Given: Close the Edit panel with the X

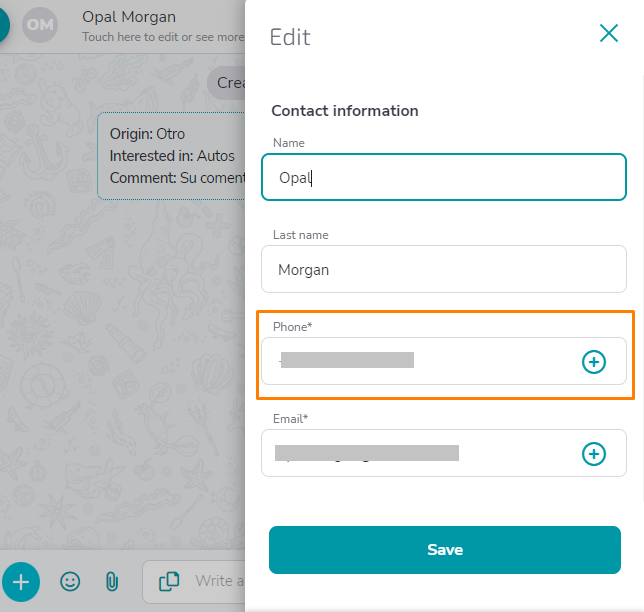Looking at the screenshot, I should pyautogui.click(x=609, y=33).
